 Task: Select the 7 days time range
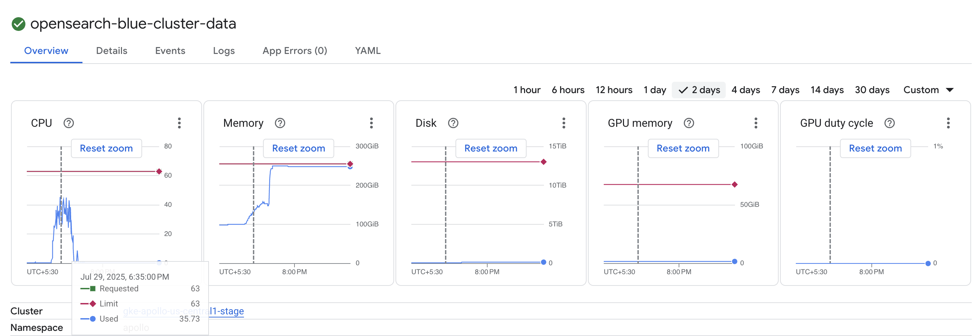pyautogui.click(x=785, y=90)
